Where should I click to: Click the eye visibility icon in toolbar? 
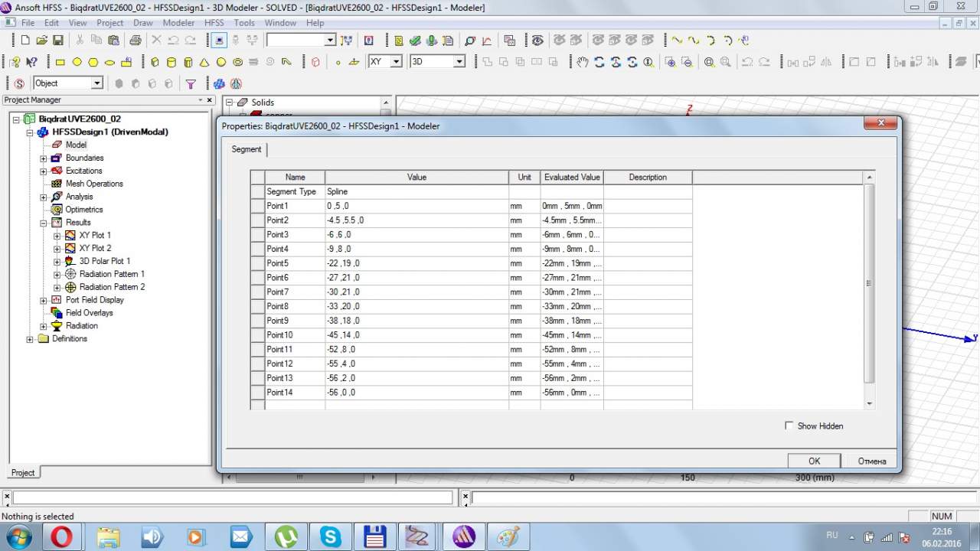click(537, 41)
